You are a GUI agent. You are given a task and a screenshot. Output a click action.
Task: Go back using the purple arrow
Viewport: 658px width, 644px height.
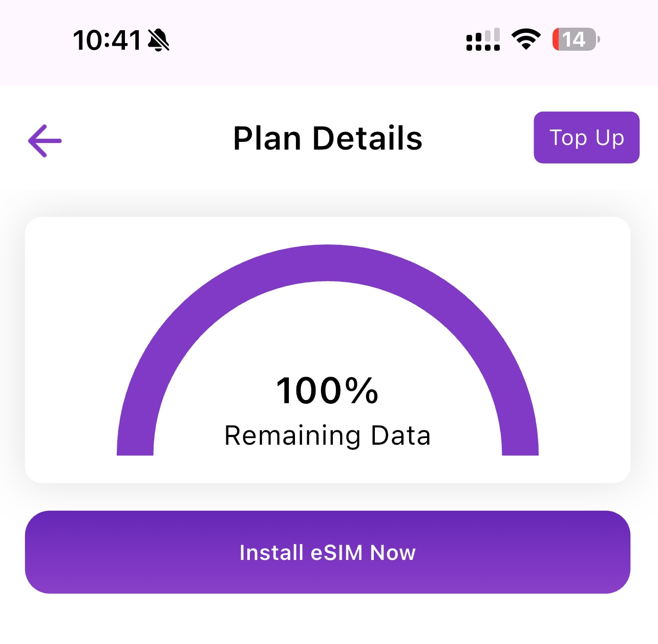(45, 140)
